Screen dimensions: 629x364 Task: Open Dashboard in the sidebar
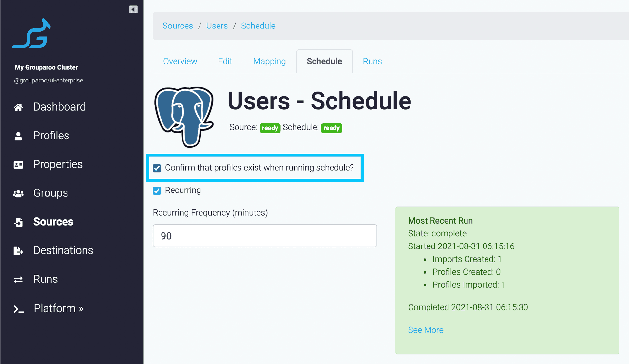pos(59,107)
